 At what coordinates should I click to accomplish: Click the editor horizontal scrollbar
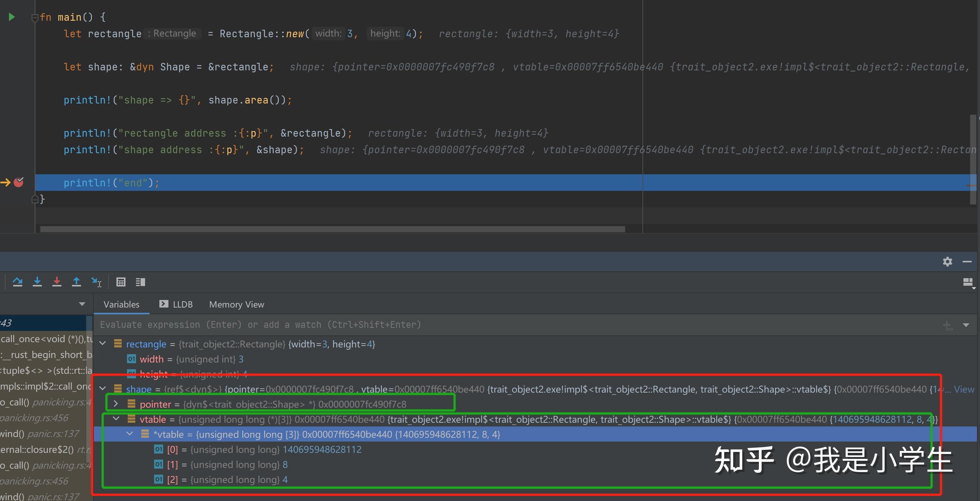click(x=332, y=229)
